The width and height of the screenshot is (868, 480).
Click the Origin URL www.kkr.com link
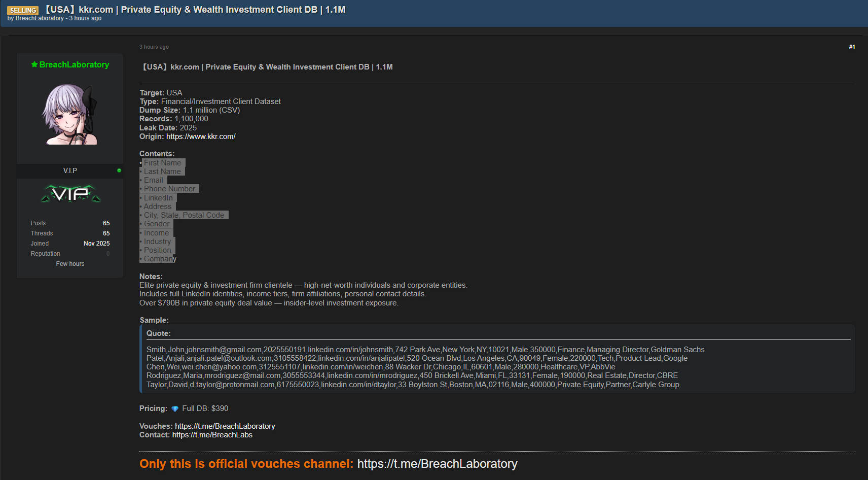click(x=201, y=136)
